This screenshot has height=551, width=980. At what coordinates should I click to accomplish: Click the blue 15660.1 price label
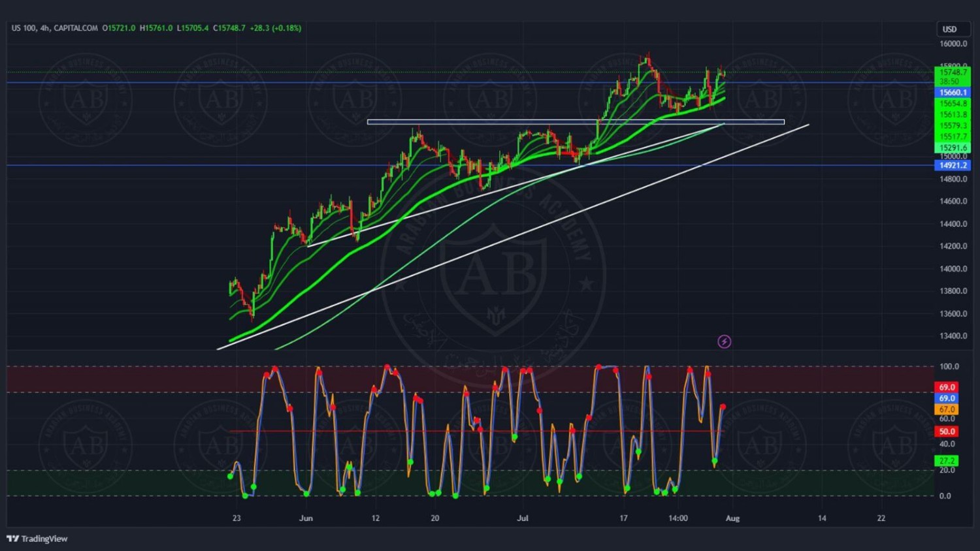[x=953, y=93]
